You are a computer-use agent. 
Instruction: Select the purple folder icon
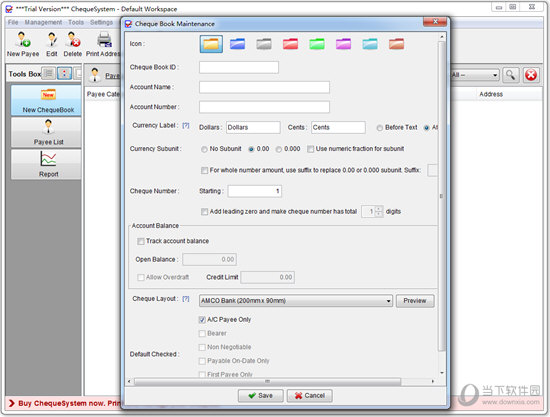pyautogui.click(x=343, y=44)
